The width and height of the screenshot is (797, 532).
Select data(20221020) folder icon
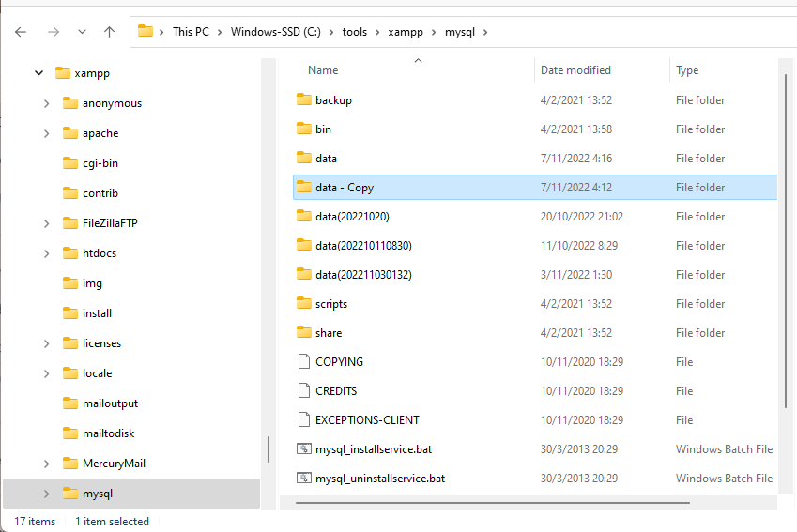tap(304, 216)
